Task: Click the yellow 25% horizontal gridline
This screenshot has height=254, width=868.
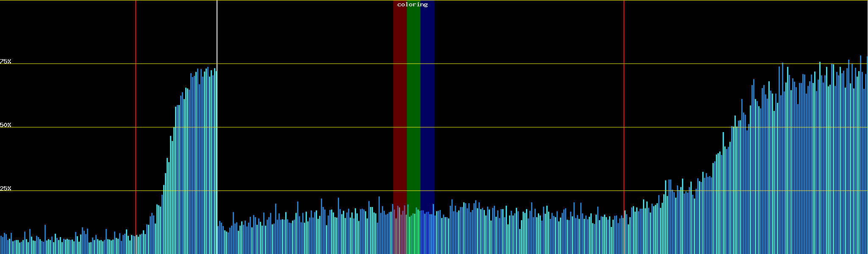Action: click(509, 191)
